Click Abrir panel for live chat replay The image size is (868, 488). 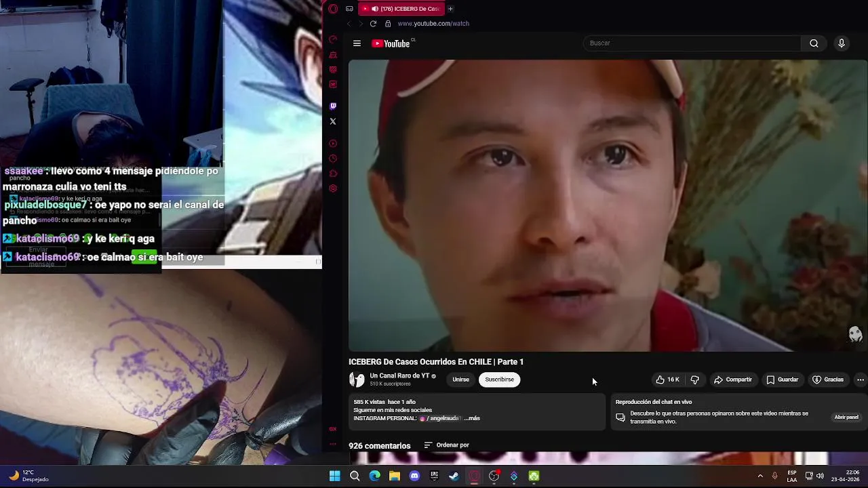pyautogui.click(x=846, y=418)
